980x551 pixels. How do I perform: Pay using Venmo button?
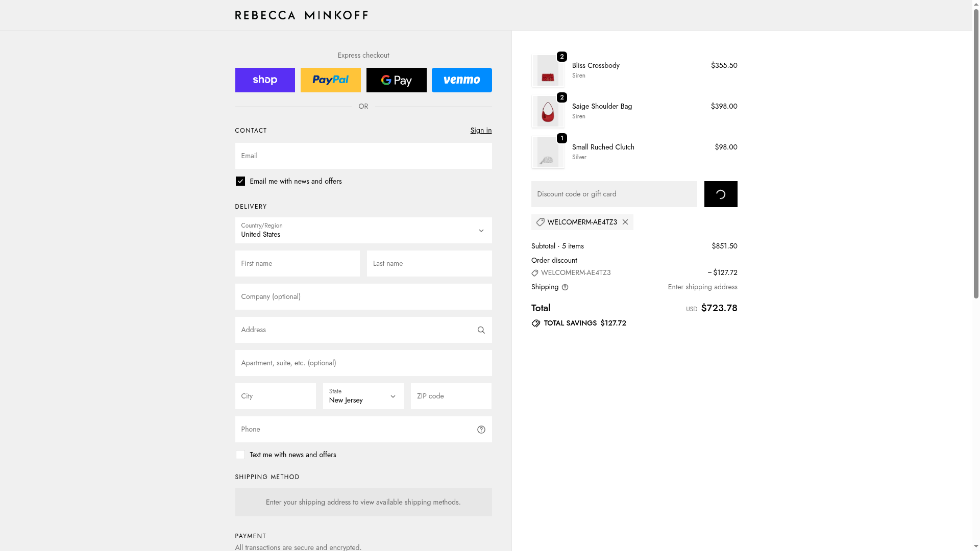[x=461, y=80]
